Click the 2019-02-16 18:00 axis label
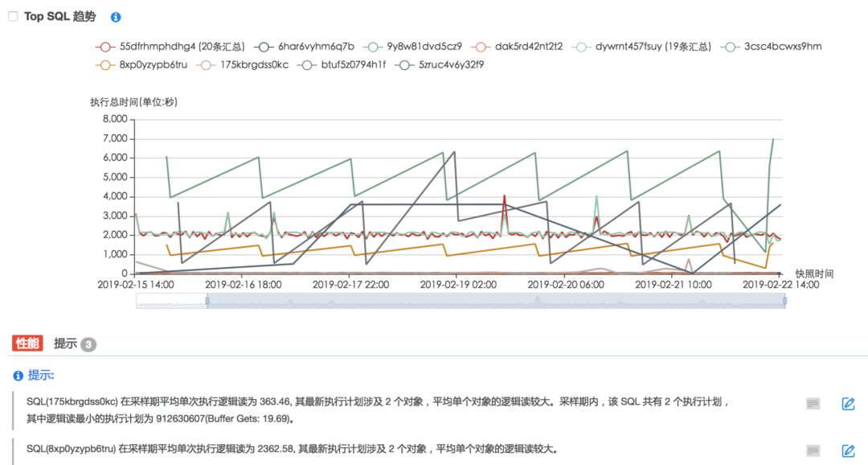This screenshot has width=868, height=465. [x=243, y=285]
